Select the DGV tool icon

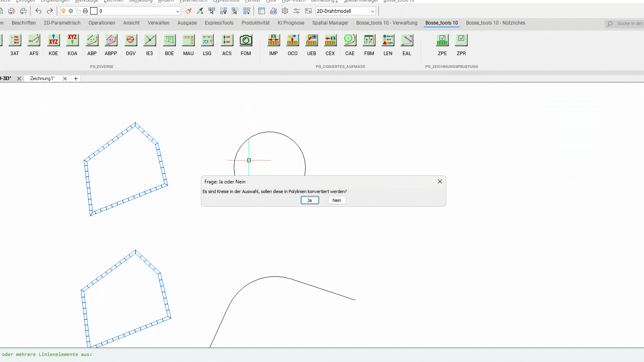click(x=130, y=40)
